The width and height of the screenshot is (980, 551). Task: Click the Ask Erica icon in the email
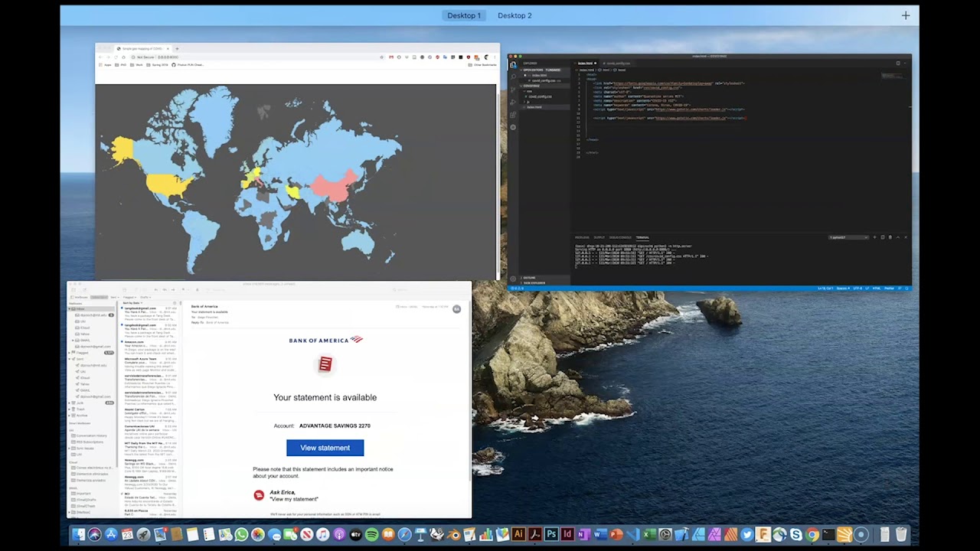(x=259, y=495)
